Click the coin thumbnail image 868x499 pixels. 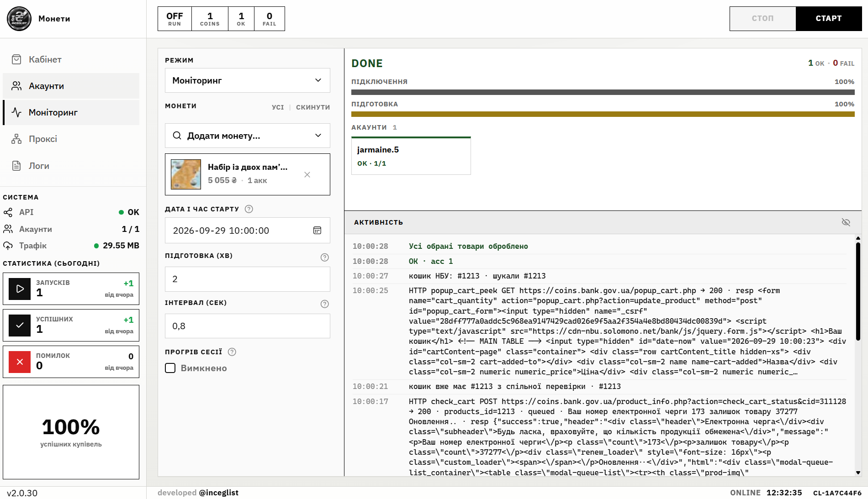pos(186,174)
